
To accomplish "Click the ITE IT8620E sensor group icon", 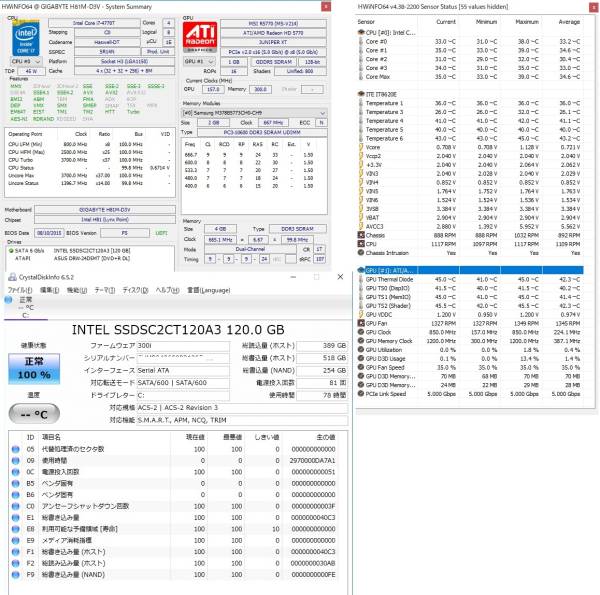I will coord(360,94).
